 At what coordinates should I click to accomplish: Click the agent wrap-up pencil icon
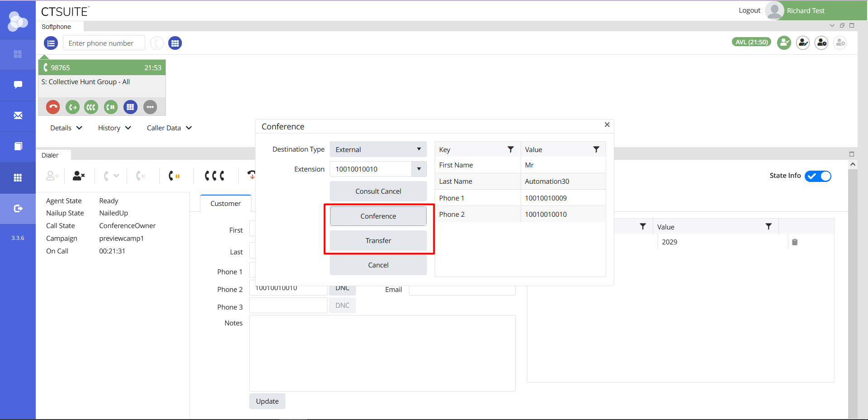[803, 43]
